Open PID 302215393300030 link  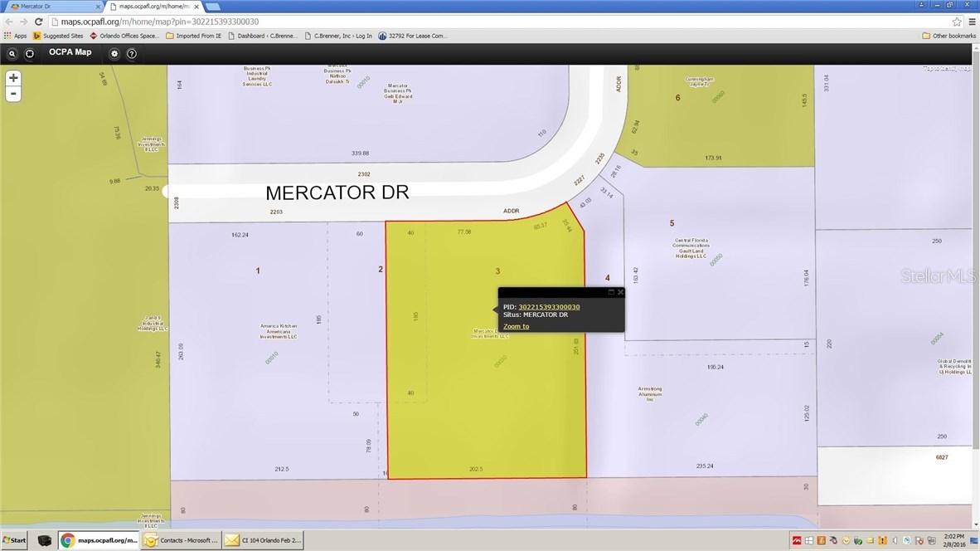[x=549, y=307]
